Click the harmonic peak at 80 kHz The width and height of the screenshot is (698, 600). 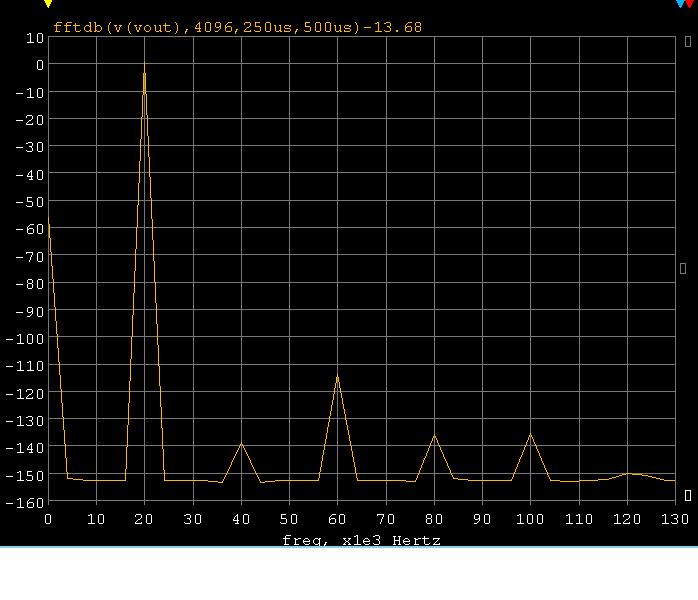434,436
